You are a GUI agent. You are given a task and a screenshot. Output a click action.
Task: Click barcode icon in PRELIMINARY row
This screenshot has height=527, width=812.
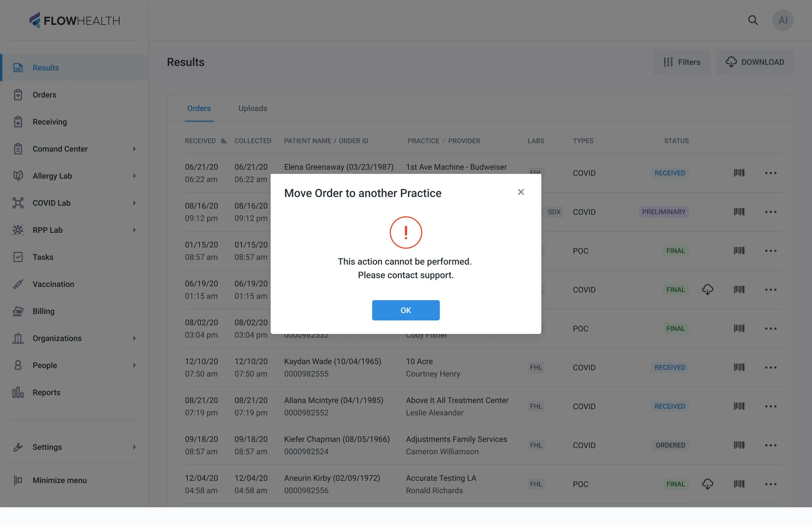[739, 212]
